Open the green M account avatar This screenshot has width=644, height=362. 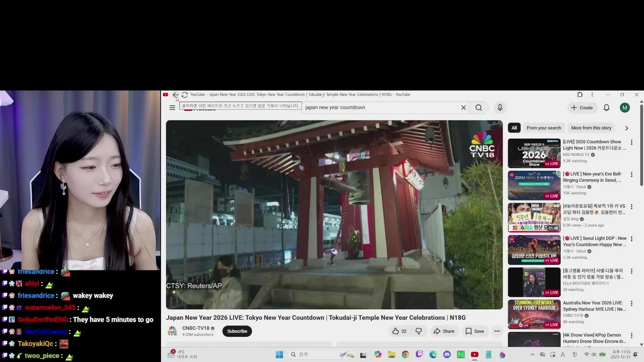pos(625,108)
